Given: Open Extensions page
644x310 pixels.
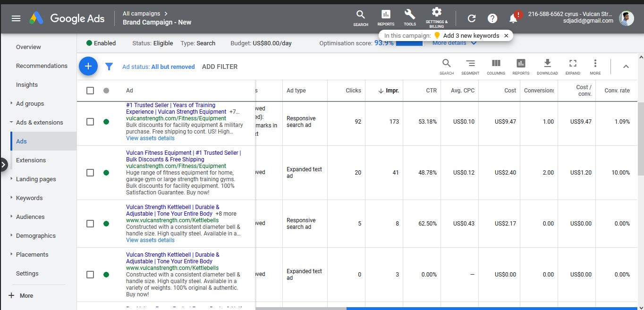Looking at the screenshot, I should coord(31,160).
